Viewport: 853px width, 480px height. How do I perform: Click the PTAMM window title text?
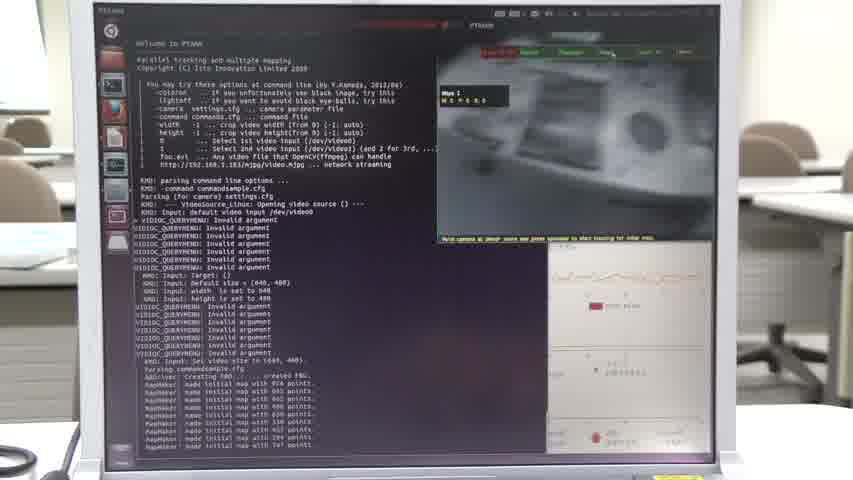[x=481, y=26]
